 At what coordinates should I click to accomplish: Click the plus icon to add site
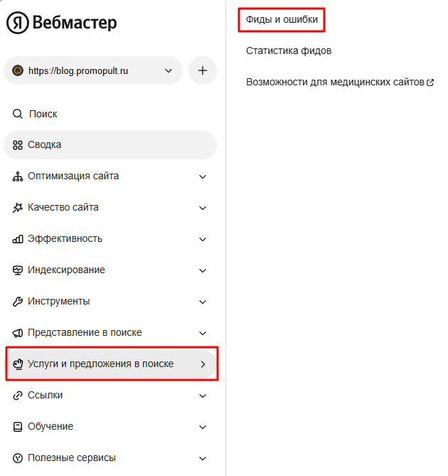pos(203,70)
